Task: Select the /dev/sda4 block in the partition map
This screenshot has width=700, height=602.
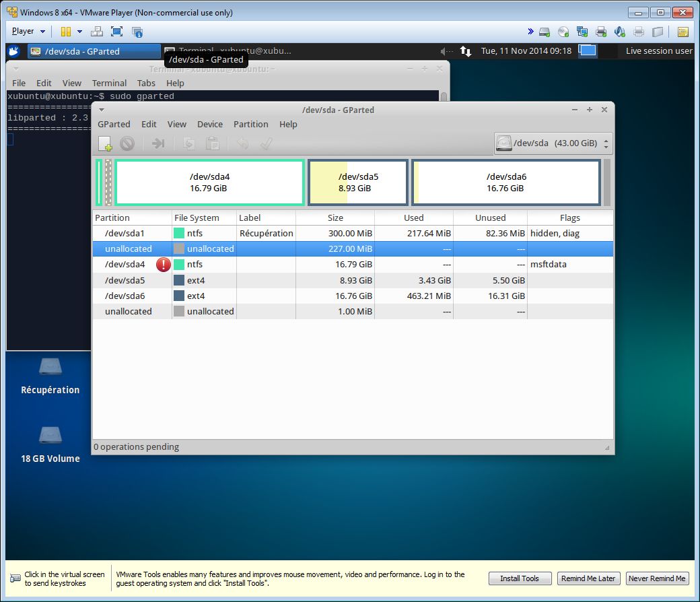Action: 209,182
